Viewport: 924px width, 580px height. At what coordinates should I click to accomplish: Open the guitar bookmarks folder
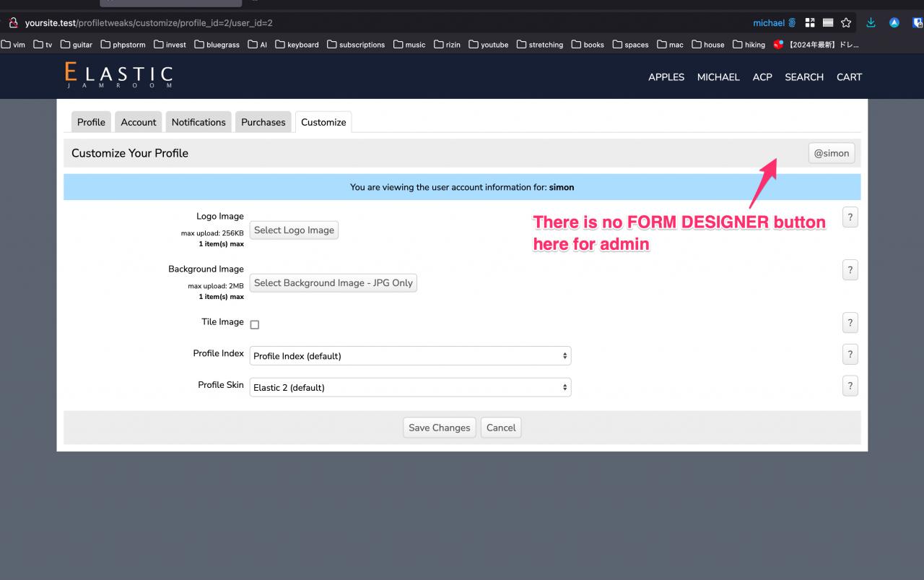coord(77,45)
